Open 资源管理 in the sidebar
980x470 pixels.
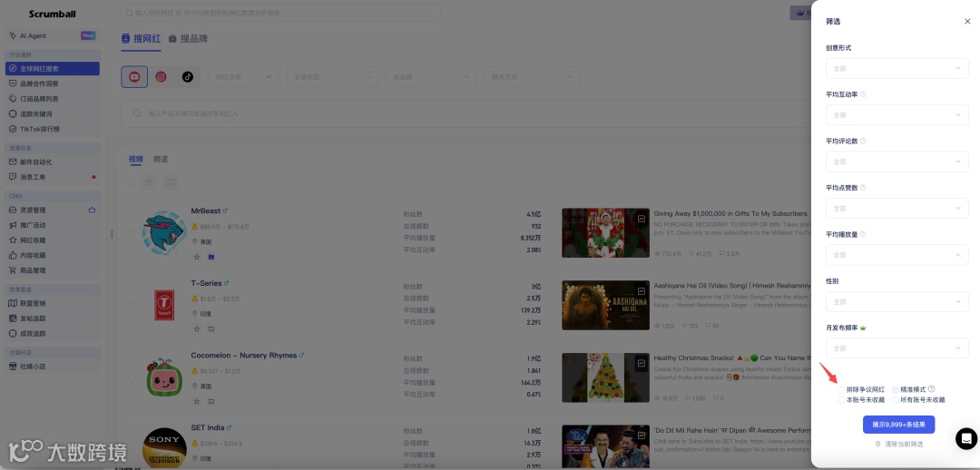[53, 210]
